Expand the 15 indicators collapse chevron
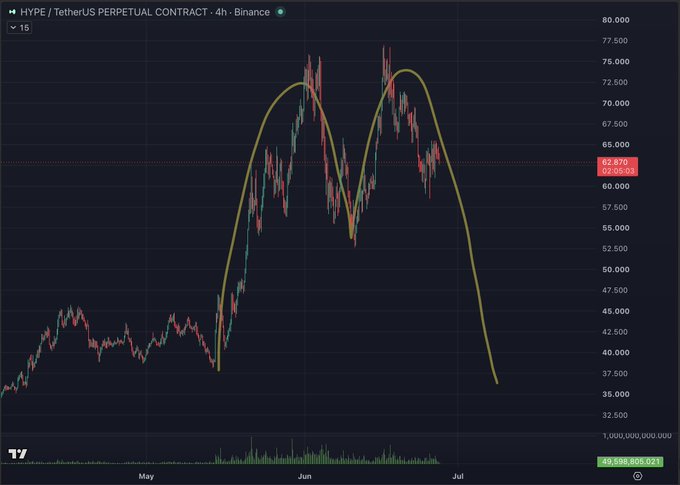680x485 pixels. (13, 28)
